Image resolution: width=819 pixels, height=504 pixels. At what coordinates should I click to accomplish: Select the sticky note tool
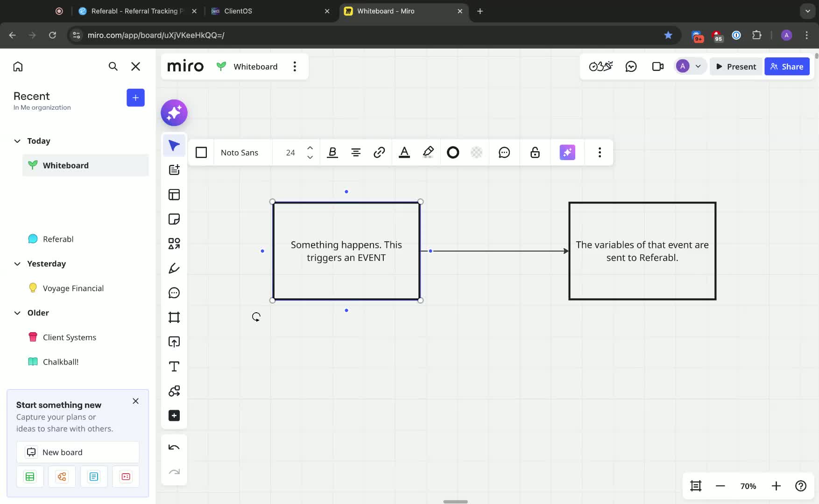[174, 219]
